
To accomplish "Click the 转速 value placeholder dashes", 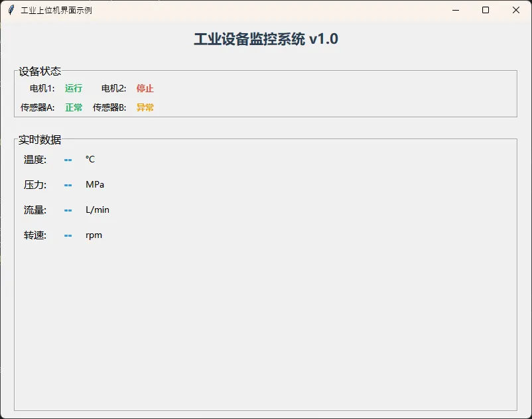I will tap(68, 235).
